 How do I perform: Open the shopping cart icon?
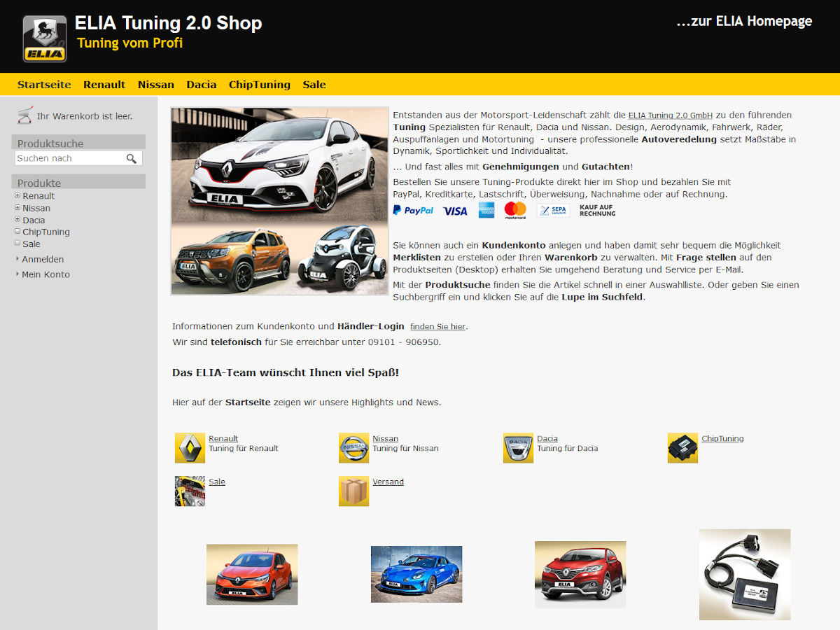pyautogui.click(x=25, y=115)
